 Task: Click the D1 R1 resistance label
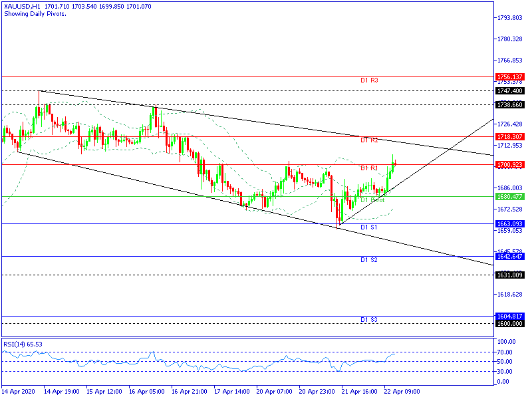pyautogui.click(x=369, y=168)
